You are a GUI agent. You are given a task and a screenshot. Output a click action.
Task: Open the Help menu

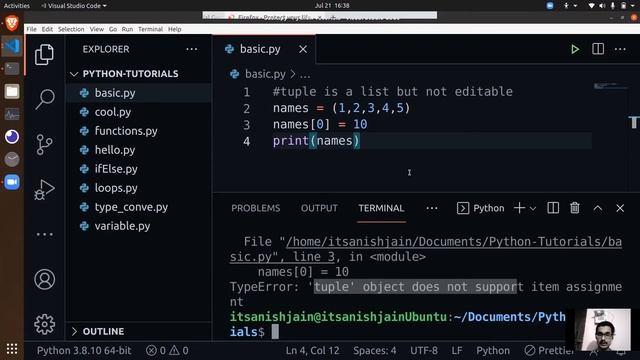pos(175,29)
